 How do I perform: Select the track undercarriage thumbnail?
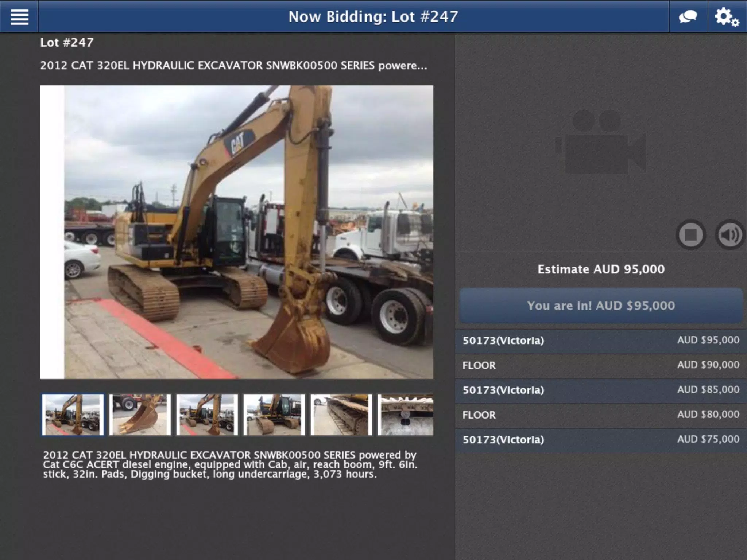click(x=341, y=415)
